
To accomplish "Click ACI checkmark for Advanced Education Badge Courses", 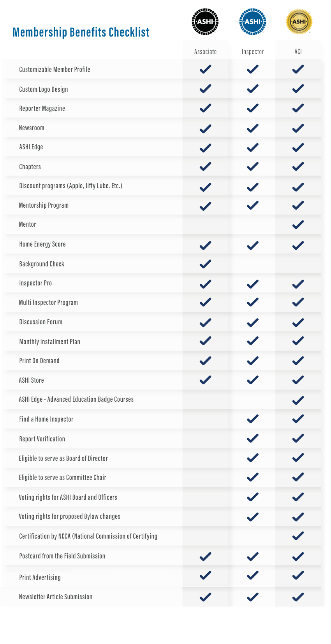I will coord(298,400).
